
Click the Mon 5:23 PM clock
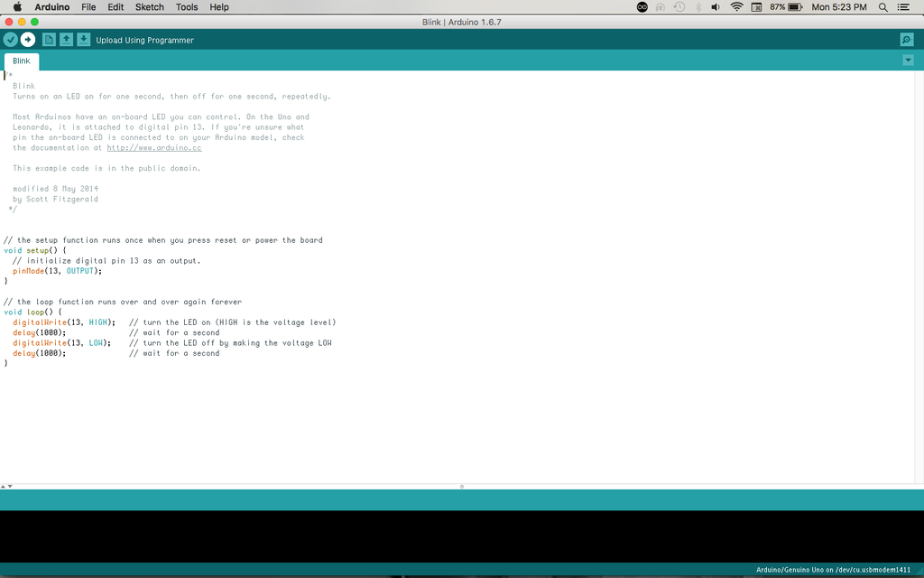pyautogui.click(x=839, y=7)
